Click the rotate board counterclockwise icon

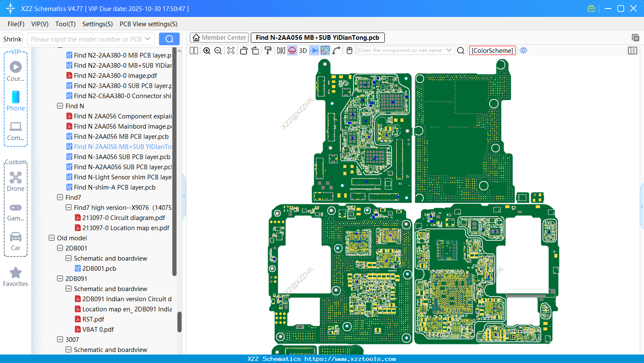(244, 50)
